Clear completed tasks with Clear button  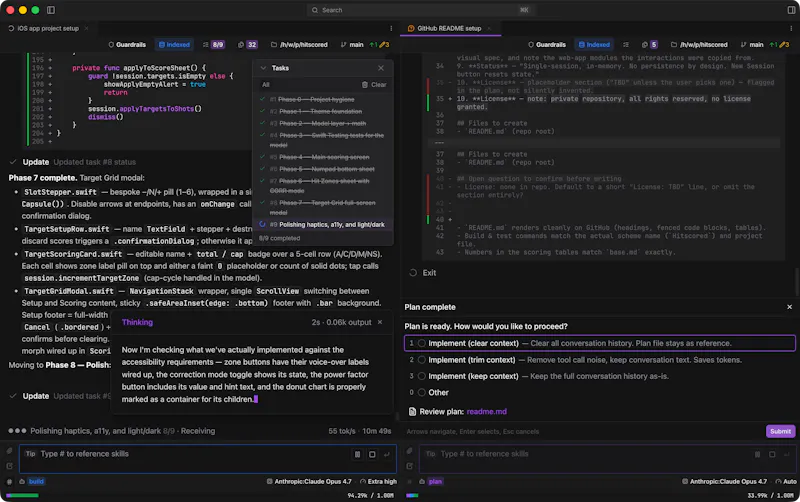point(374,85)
